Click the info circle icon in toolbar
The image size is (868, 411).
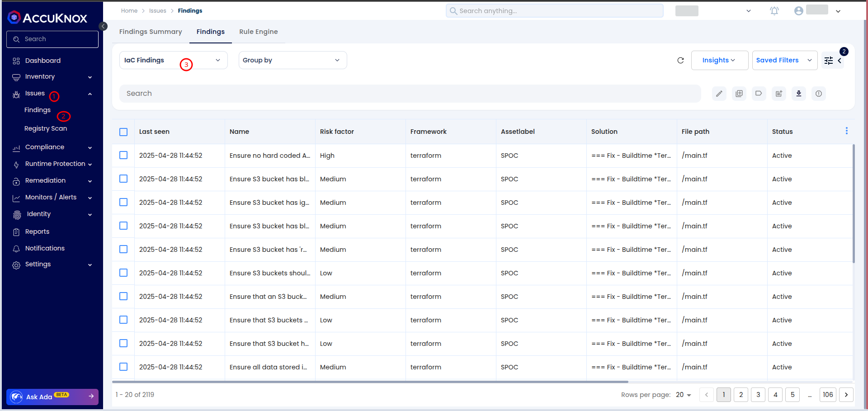click(x=819, y=94)
